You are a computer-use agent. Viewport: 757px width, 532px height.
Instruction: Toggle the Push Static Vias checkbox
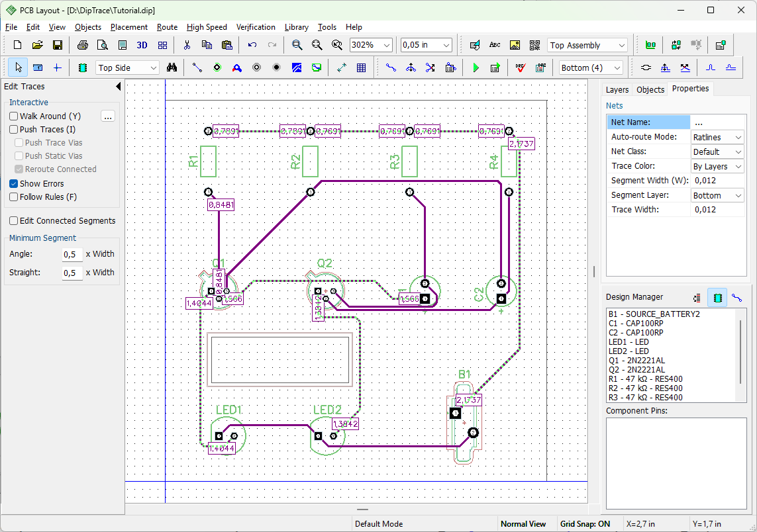tap(19, 155)
